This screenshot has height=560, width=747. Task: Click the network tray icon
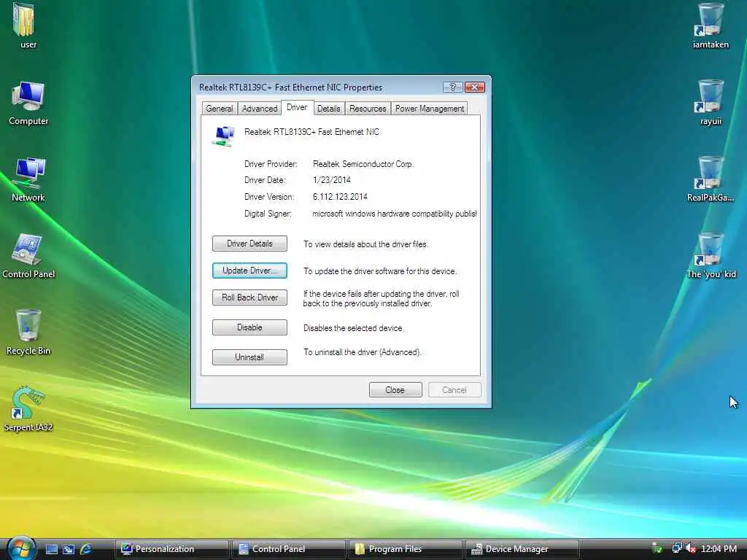pyautogui.click(x=676, y=548)
